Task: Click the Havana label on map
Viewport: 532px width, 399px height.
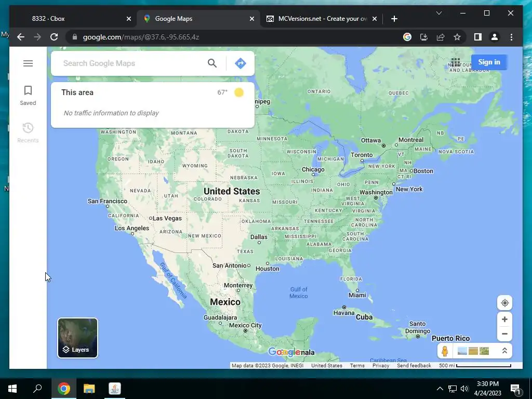Action: 344,312
